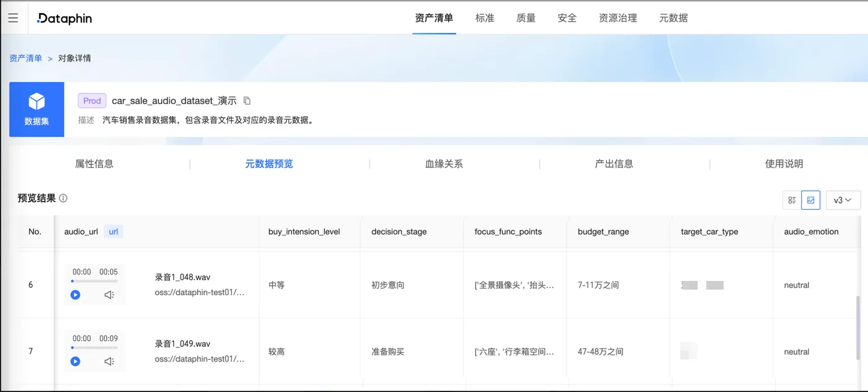Go back via 资产清单 breadcrumb link
868x392 pixels.
click(x=25, y=58)
